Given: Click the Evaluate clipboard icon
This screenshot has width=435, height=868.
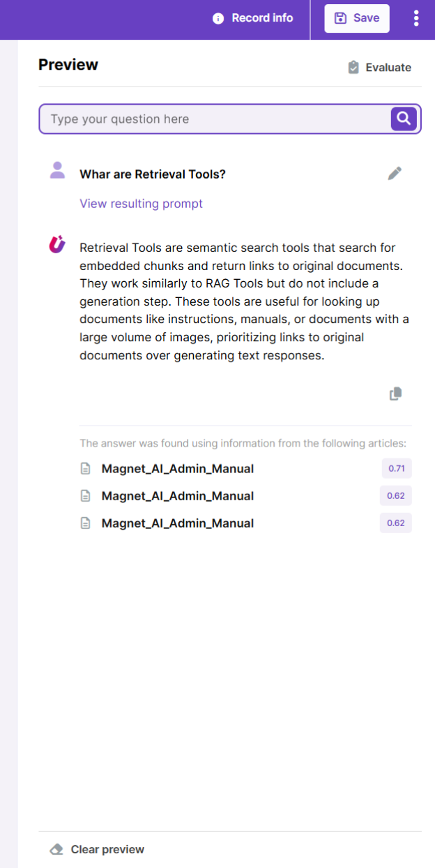Looking at the screenshot, I should (x=354, y=68).
